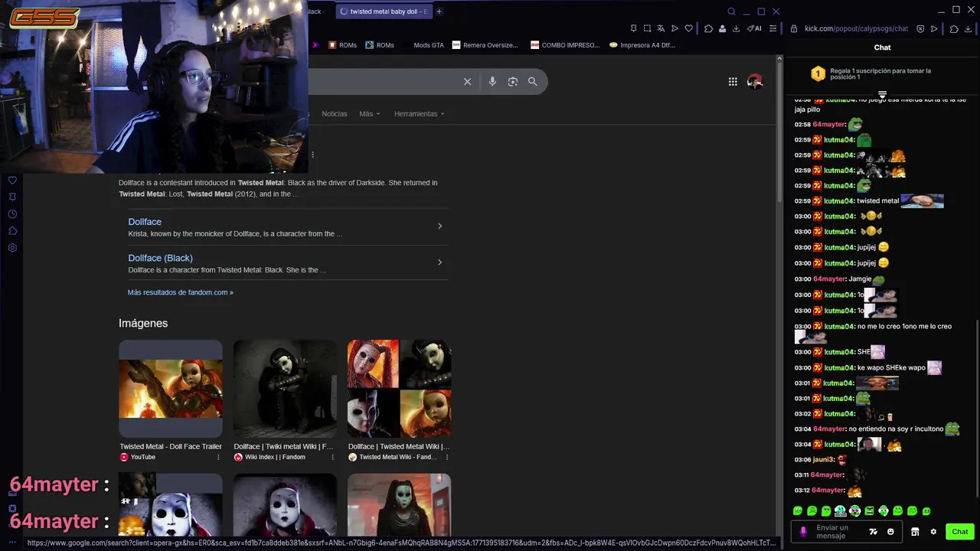Open the Aria AI assistant button
980x551 pixels.
coord(754,28)
